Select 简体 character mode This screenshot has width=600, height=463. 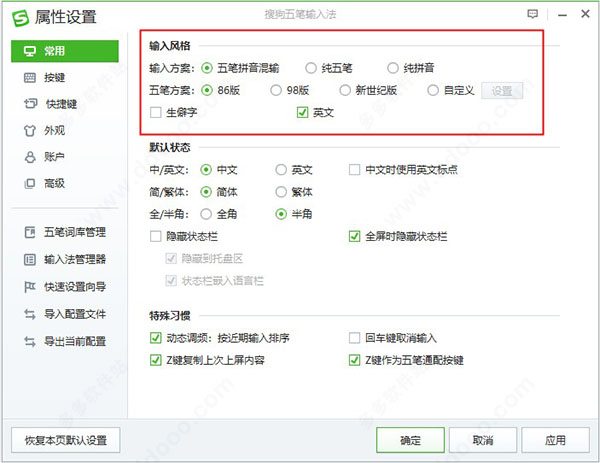(x=206, y=192)
